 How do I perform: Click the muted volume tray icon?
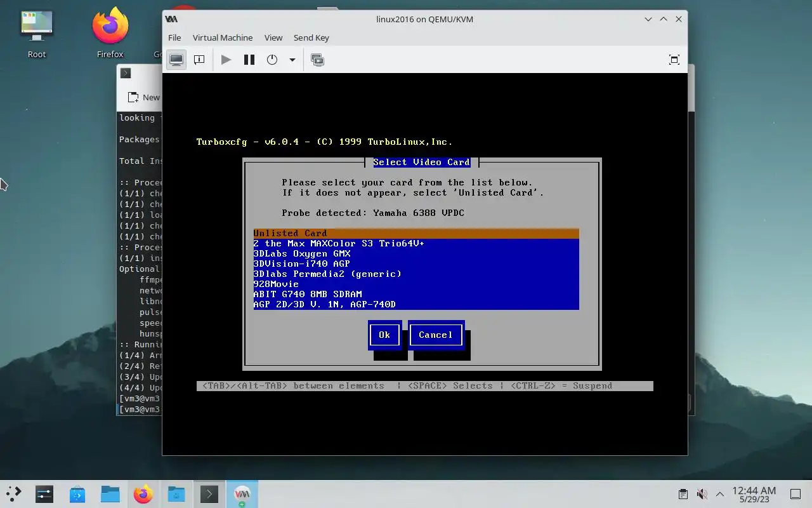[702, 494]
